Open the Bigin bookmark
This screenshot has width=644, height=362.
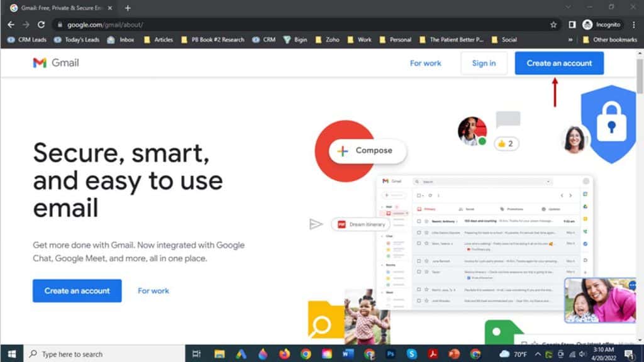296,40
